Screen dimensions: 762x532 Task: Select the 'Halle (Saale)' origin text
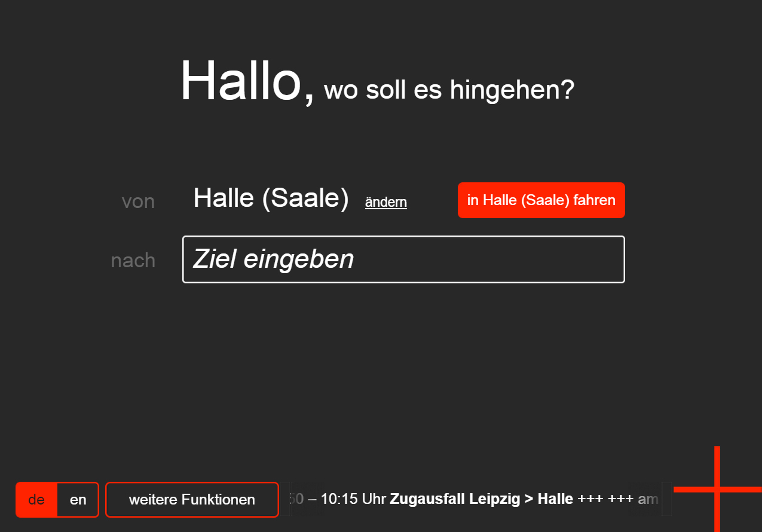pos(271,198)
